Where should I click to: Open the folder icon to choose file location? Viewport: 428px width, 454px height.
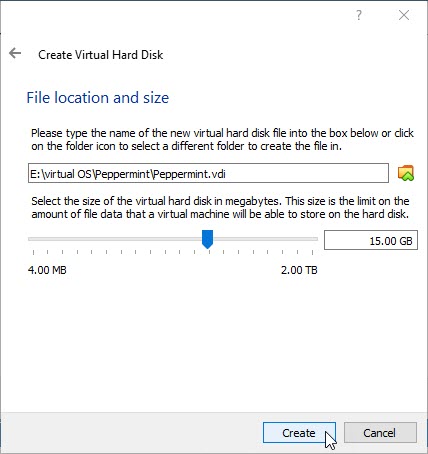406,173
